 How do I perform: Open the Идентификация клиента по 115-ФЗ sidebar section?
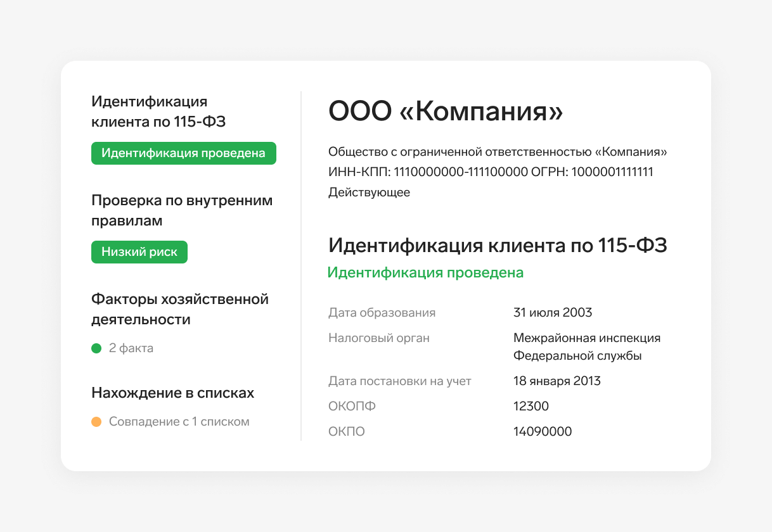pyautogui.click(x=158, y=111)
